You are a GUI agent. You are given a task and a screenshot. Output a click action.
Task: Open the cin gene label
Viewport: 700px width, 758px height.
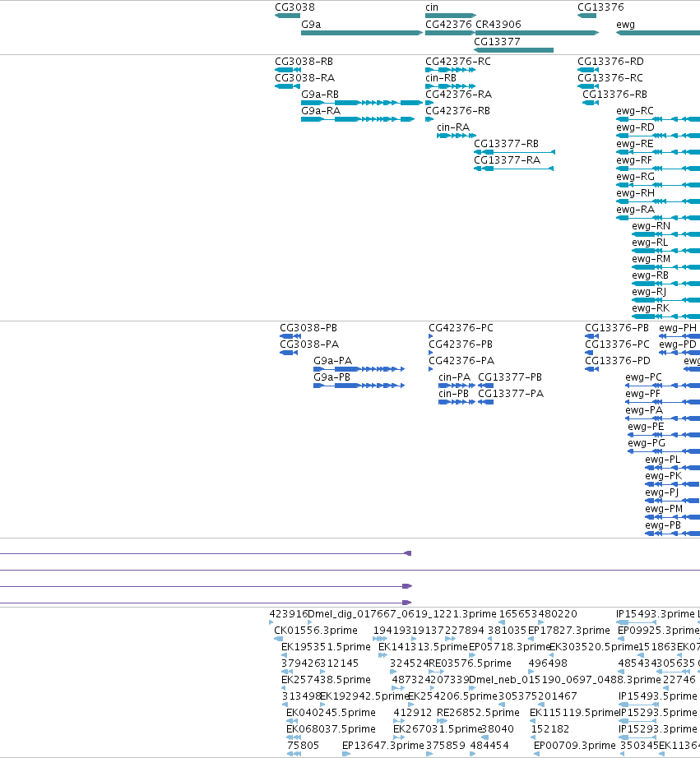(x=432, y=7)
